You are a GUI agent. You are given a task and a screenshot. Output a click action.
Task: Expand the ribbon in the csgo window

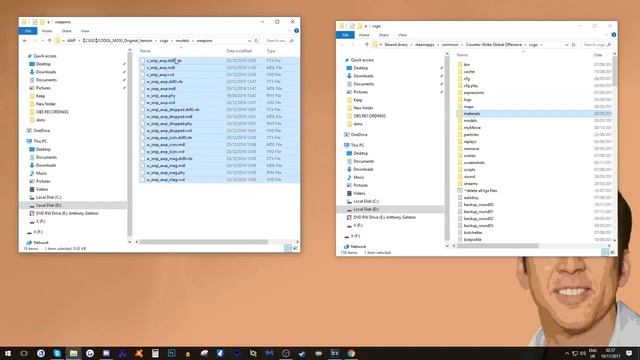[607, 35]
